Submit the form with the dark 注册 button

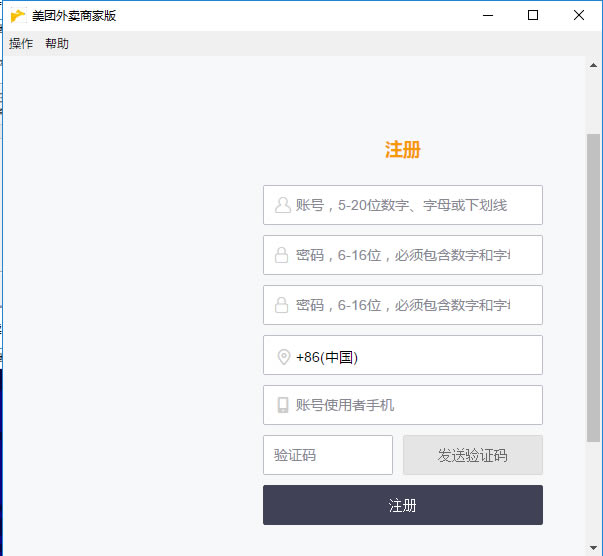click(x=402, y=505)
